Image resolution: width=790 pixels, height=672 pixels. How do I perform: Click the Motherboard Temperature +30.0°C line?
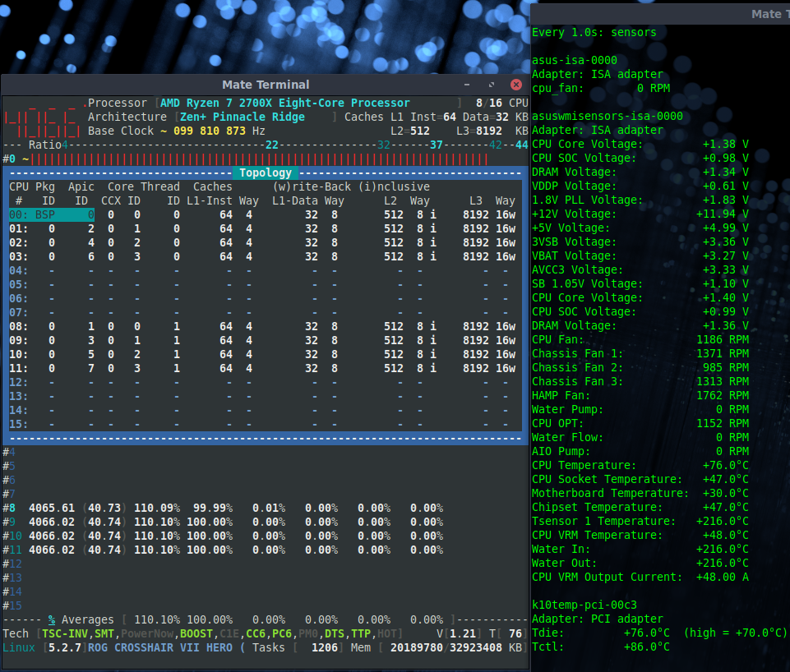(640, 493)
